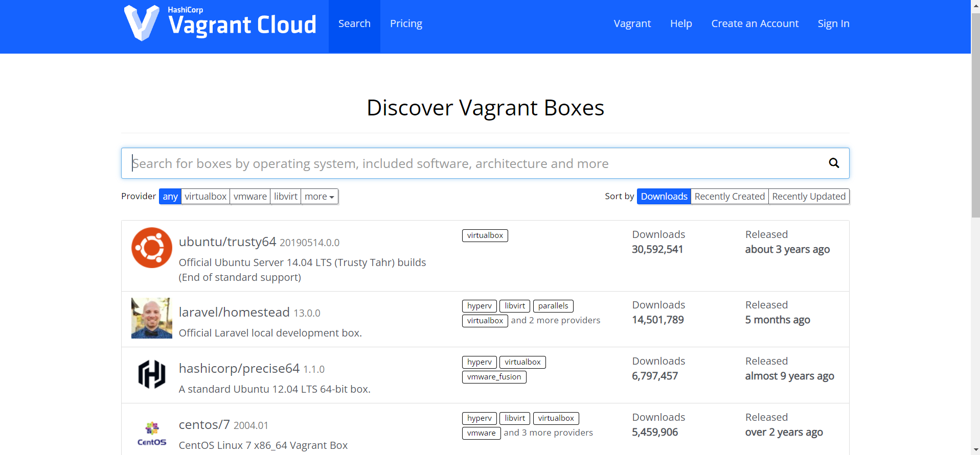This screenshot has height=455, width=980.
Task: Click Sign In
Action: pyautogui.click(x=833, y=23)
